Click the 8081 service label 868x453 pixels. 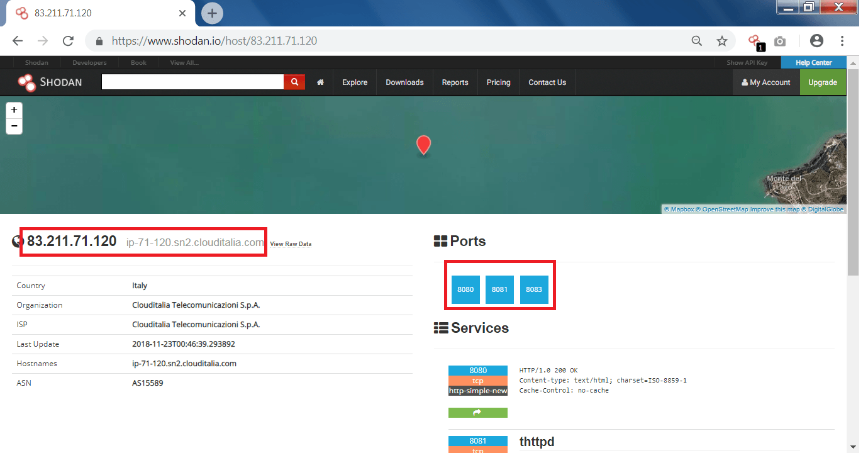pos(478,441)
